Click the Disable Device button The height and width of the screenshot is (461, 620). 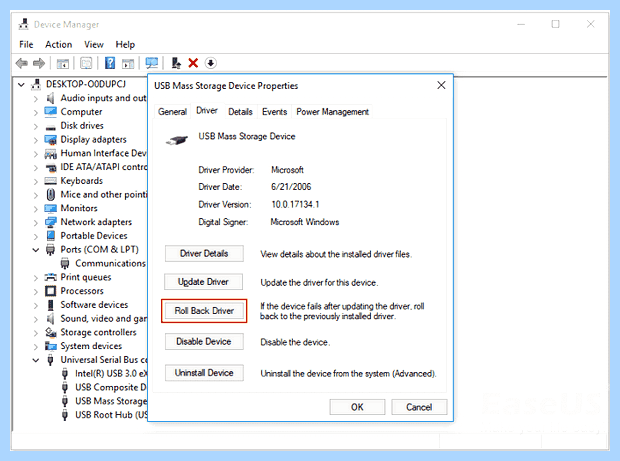[204, 342]
